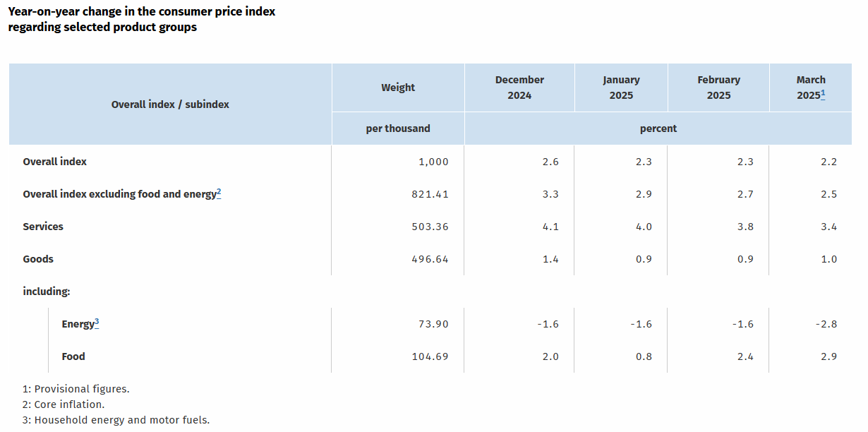Click Services February value 3.8
868x432 pixels.
coord(745,227)
